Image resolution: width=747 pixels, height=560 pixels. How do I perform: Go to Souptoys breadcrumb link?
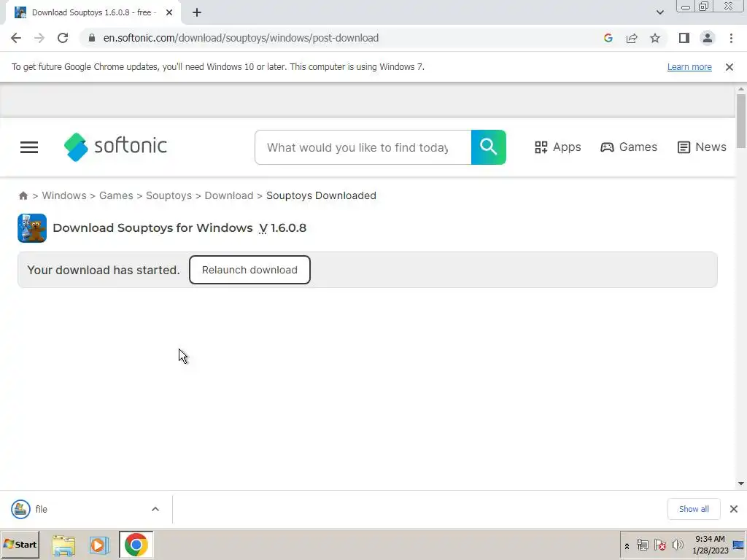[x=169, y=195]
